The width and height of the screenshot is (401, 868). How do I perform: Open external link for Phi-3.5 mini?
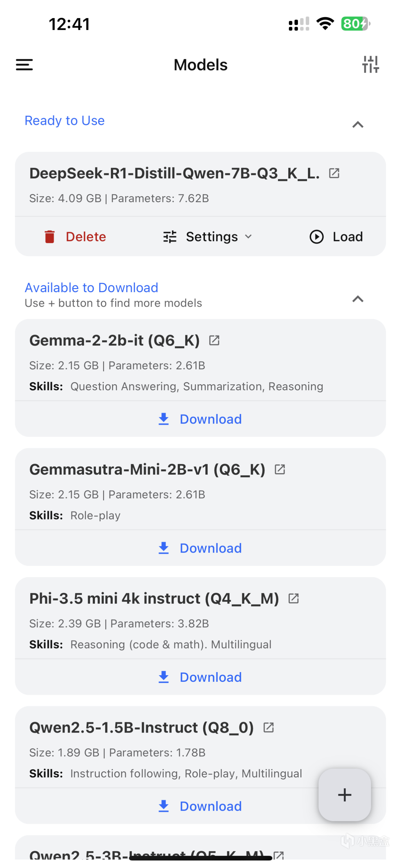point(294,598)
